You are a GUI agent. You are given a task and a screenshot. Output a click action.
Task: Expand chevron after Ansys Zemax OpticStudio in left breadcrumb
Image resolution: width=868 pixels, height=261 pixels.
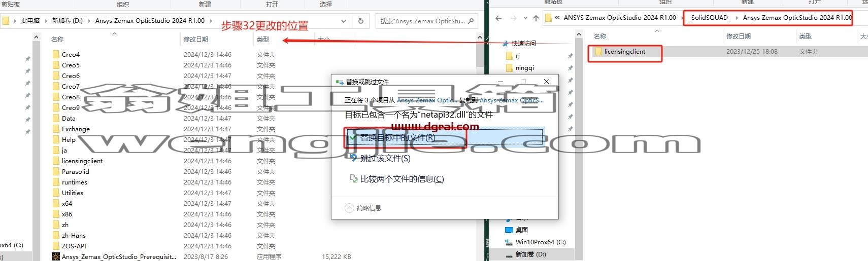pyautogui.click(x=211, y=21)
